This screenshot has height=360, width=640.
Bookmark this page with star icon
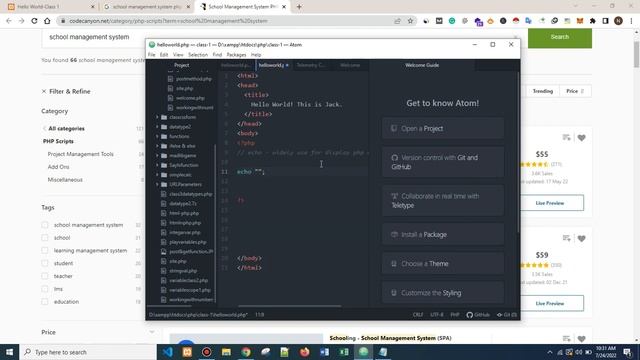tap(410, 21)
